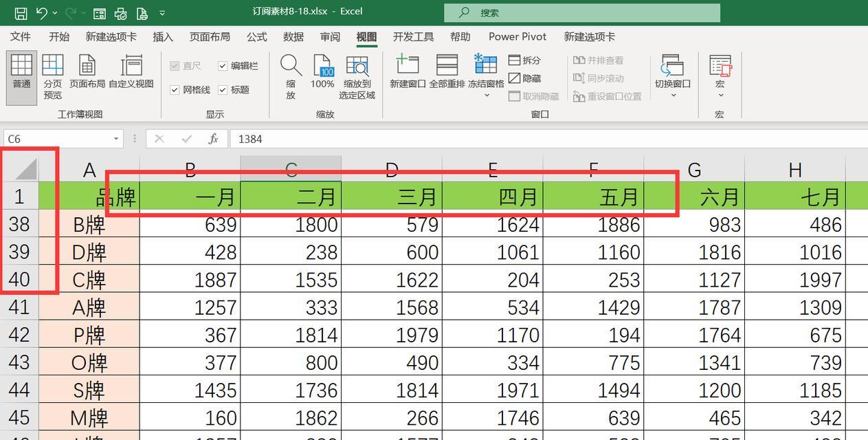Click 并排查看
The image size is (868, 440).
[599, 60]
